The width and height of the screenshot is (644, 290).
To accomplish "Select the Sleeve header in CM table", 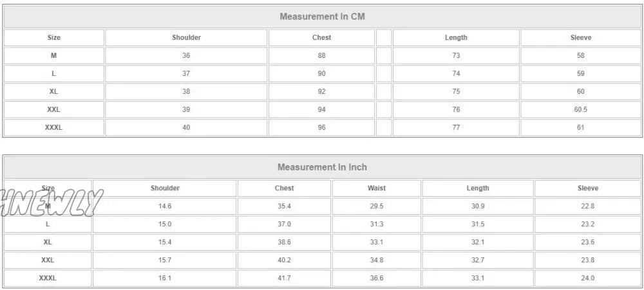I will tap(581, 38).
